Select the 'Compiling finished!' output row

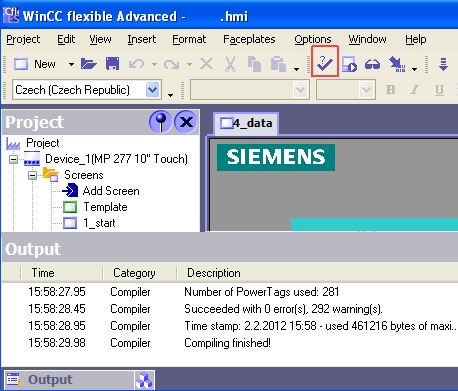(x=230, y=343)
